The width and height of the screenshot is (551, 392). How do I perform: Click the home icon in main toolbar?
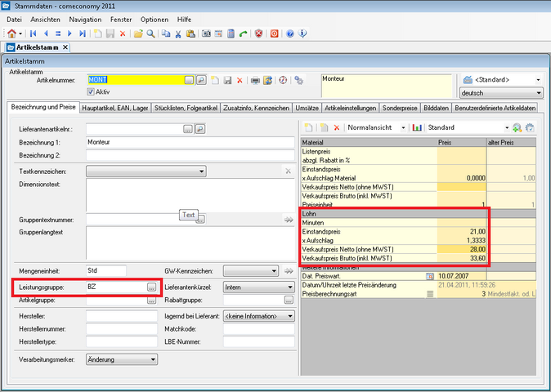click(11, 33)
